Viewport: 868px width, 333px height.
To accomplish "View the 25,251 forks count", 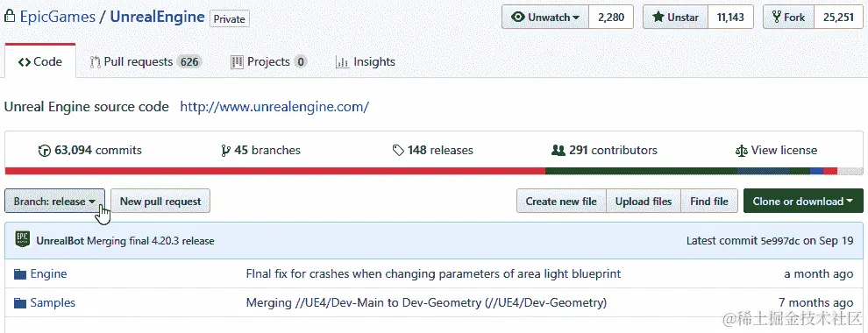I will [x=838, y=18].
